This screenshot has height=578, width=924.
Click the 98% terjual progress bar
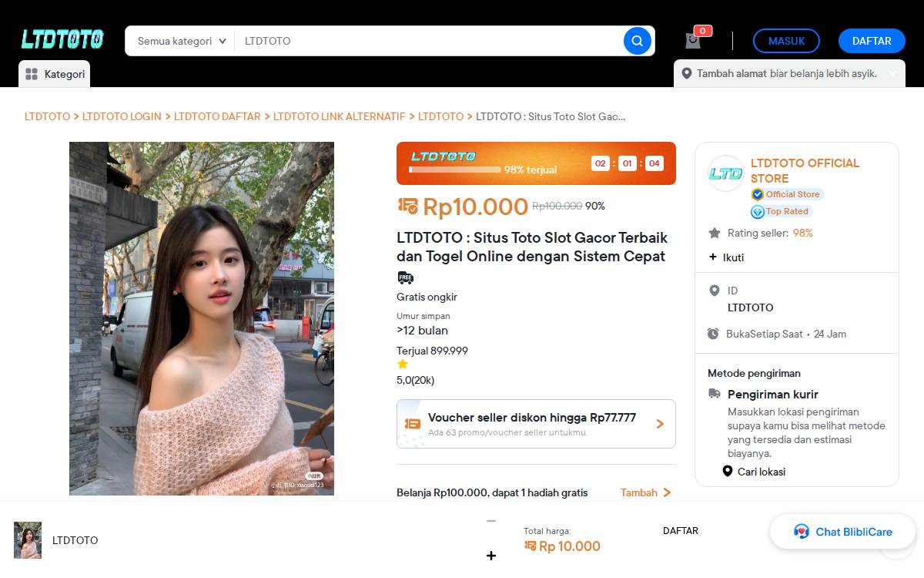pyautogui.click(x=454, y=170)
